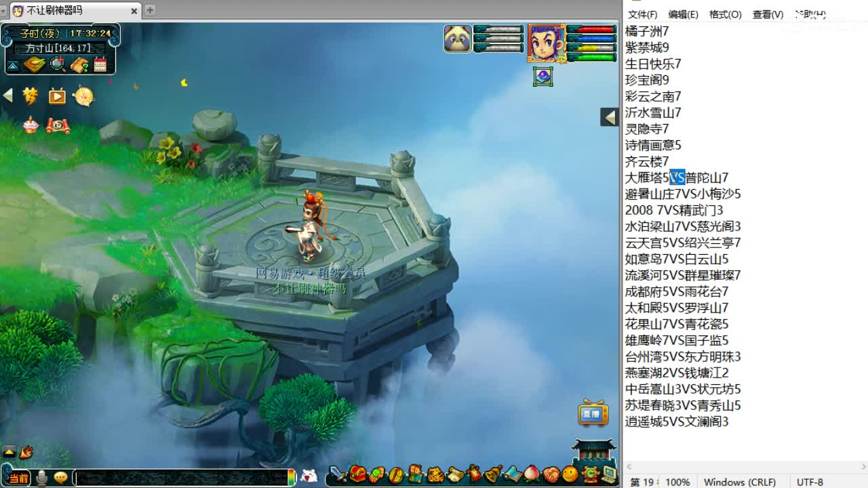Click the 当前 chat channel button

pos(18,478)
